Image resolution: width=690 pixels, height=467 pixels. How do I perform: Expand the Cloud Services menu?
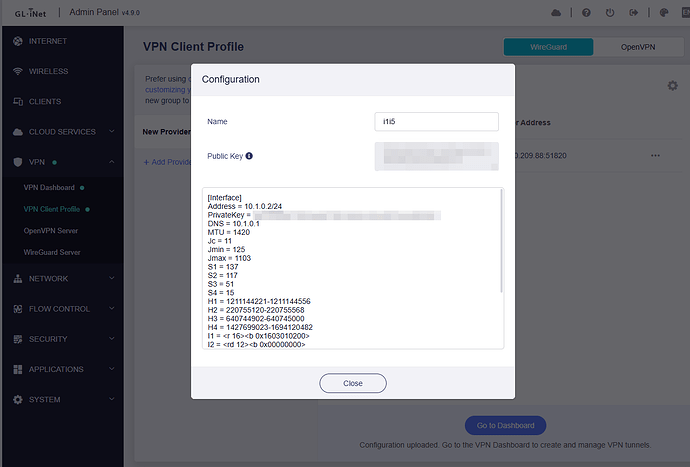click(111, 131)
